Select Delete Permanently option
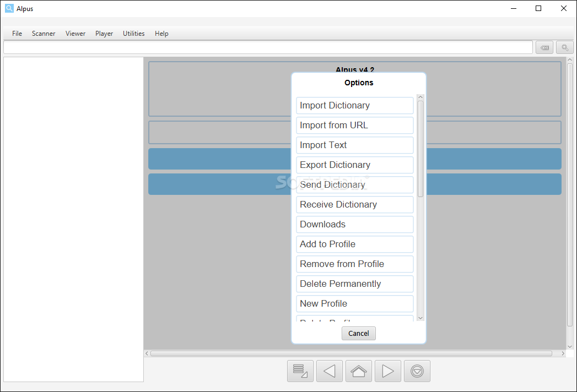The height and width of the screenshot is (392, 577). [355, 284]
